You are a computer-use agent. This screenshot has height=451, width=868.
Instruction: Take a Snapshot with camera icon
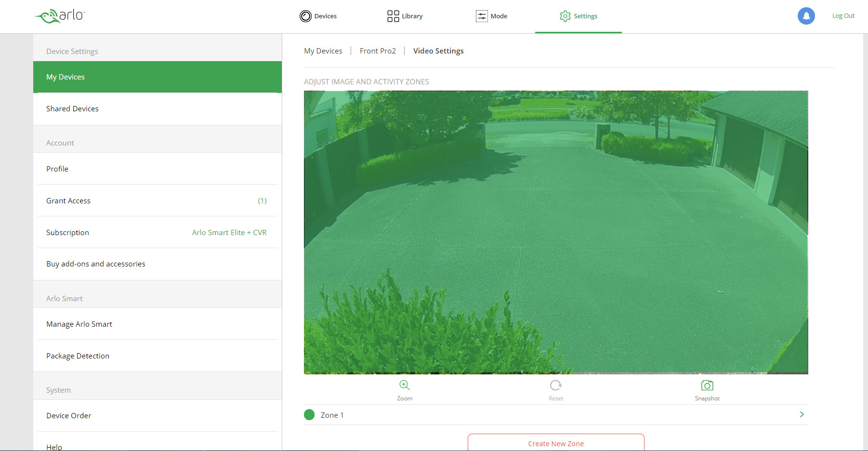pyautogui.click(x=707, y=385)
